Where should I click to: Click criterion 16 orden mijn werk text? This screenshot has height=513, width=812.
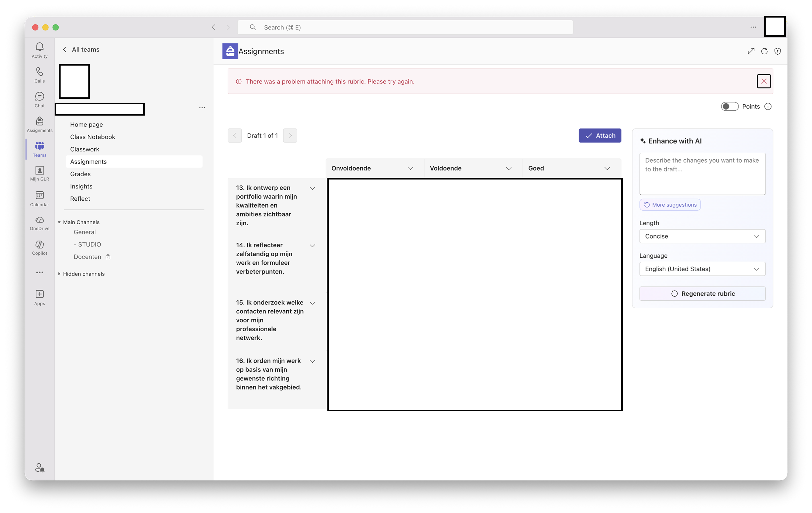[269, 374]
